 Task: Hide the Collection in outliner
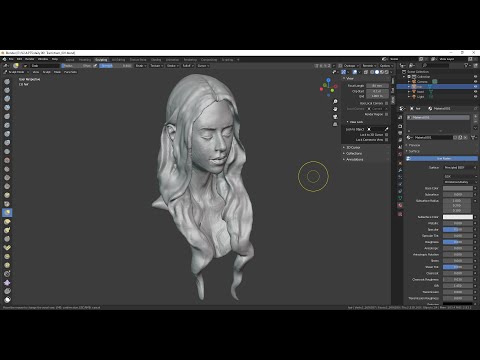475,77
